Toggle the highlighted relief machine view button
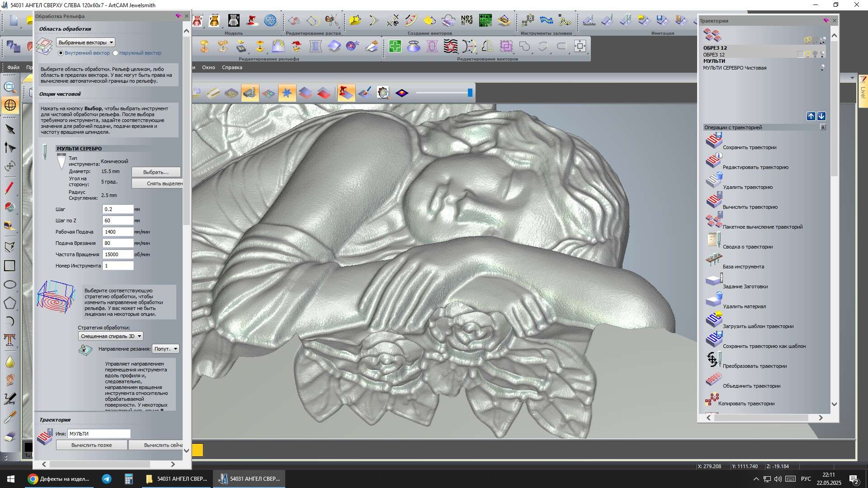868x488 pixels. (250, 93)
